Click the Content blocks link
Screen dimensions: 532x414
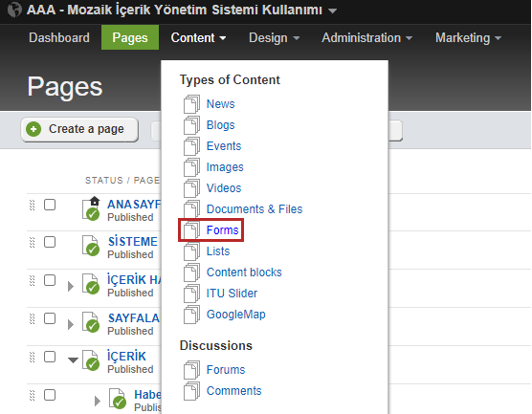244,272
